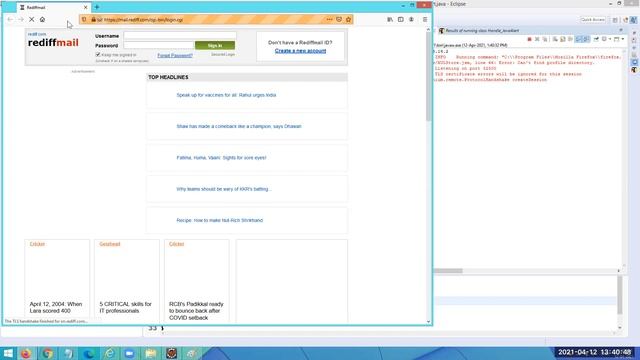Click Eclipse Remove Launch X icon

[x=537, y=39]
